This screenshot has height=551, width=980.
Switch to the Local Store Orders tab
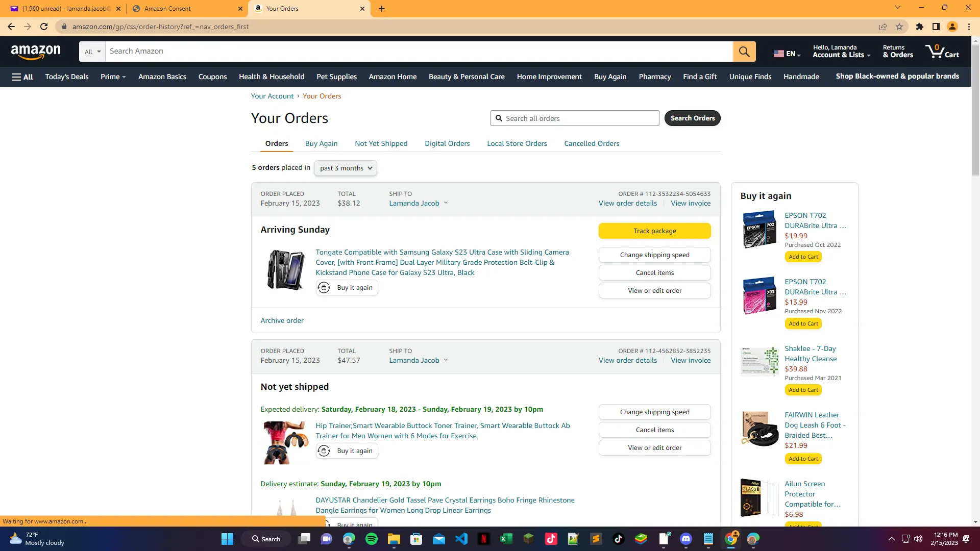[x=517, y=143]
